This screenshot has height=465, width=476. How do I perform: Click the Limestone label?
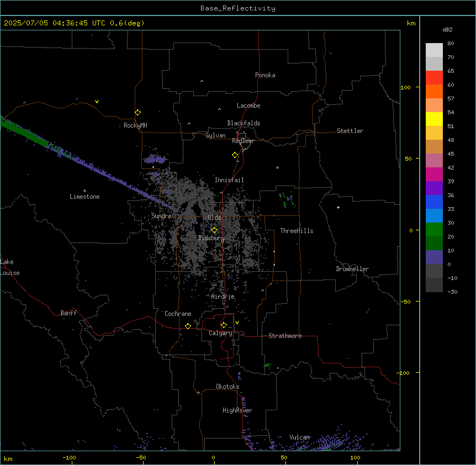tap(84, 197)
